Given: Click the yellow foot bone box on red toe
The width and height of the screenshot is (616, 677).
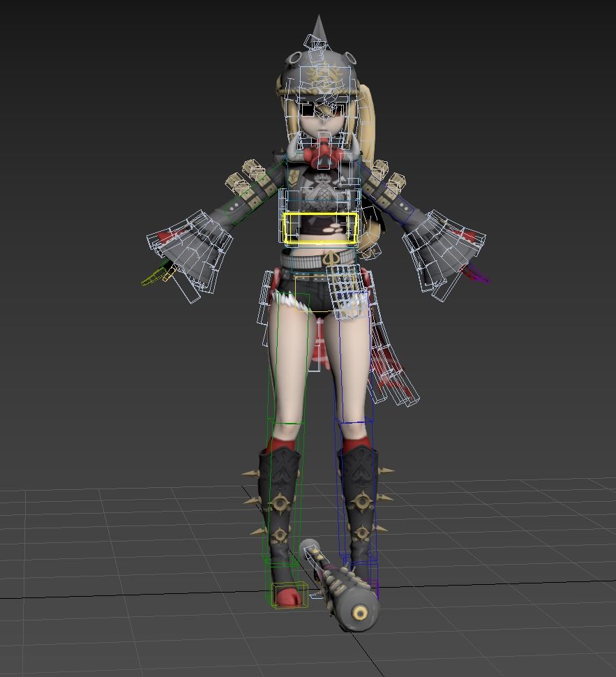Looking at the screenshot, I should 290,595.
